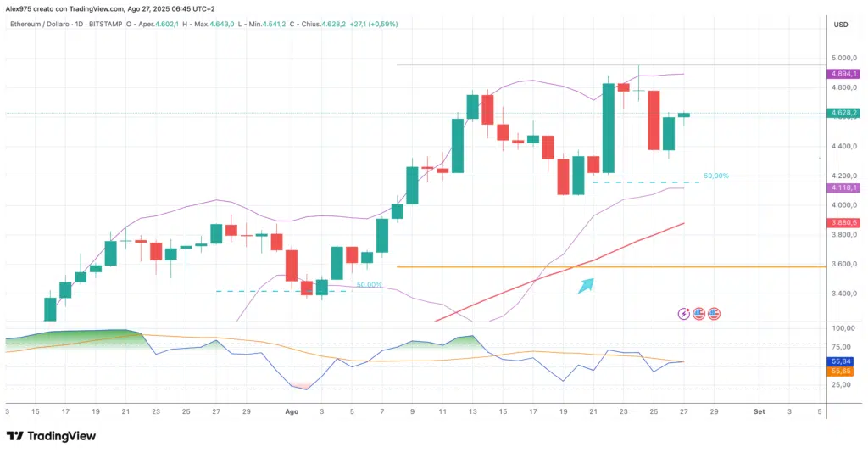Screen dimensions: 868x453
Task: Open the USD currency selector
Action: (x=841, y=25)
